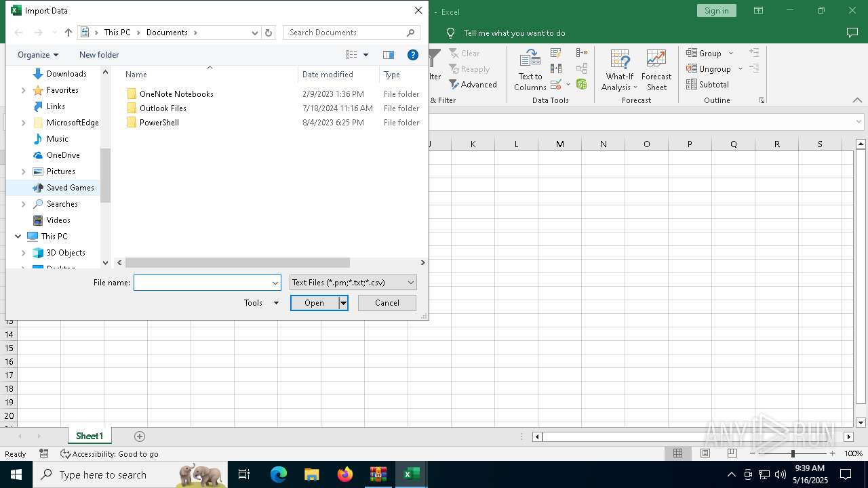Expand the address bar history dropdown
The height and width of the screenshot is (488, 868).
tap(255, 33)
